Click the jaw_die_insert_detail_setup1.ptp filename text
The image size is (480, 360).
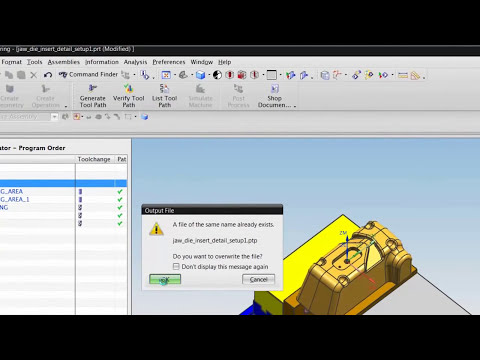(x=215, y=240)
